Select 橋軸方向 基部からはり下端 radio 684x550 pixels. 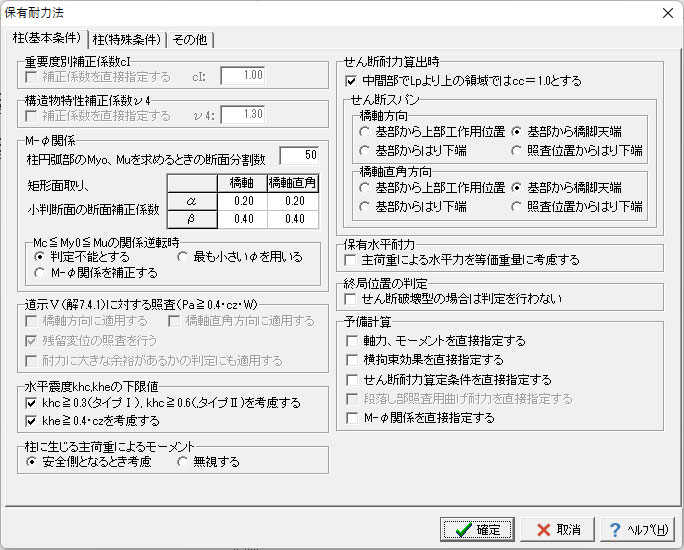(413, 151)
